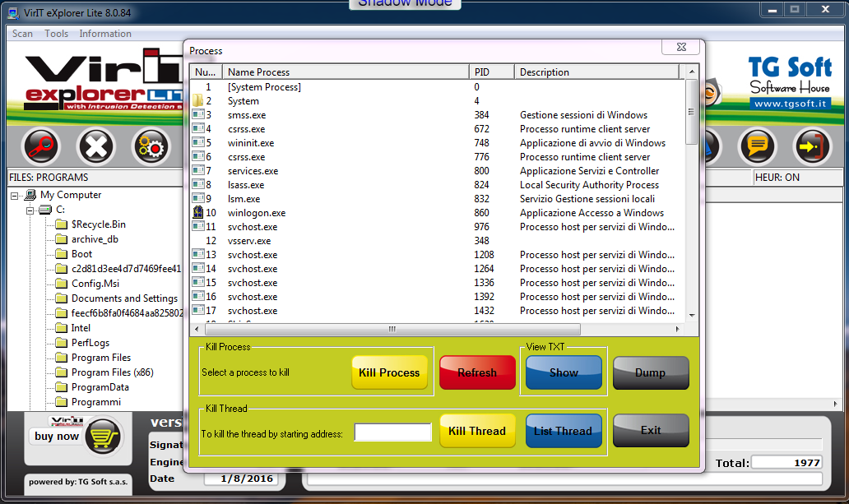Open the www.tgsoft.it link
Screen dimensions: 849x504
coord(790,104)
